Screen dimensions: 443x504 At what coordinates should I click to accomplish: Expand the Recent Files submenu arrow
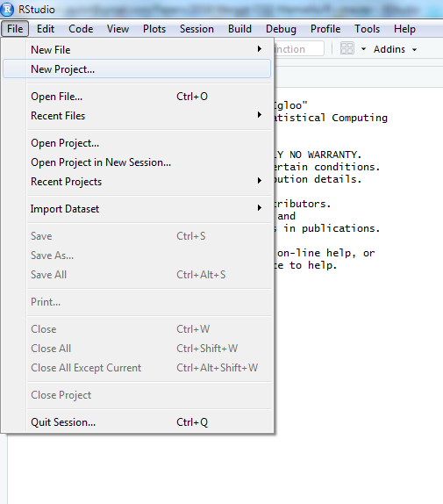pyautogui.click(x=260, y=115)
